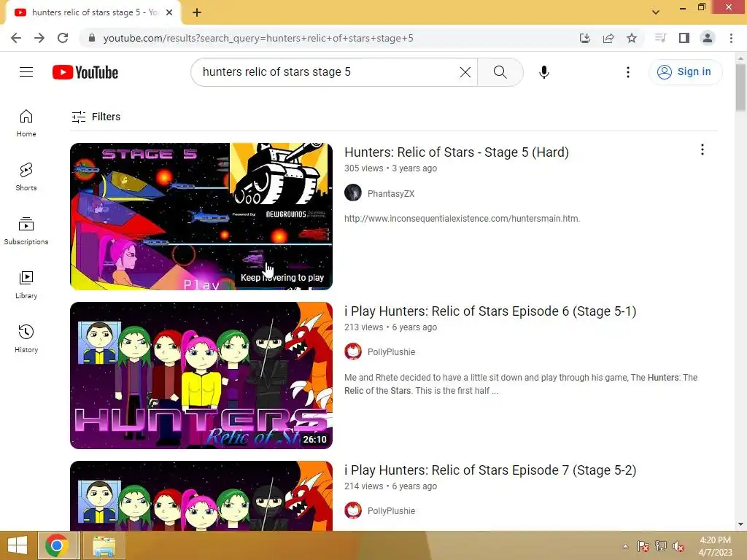Click the page vertical scrollbar thumb
Image resolution: width=747 pixels, height=560 pixels.
740,87
